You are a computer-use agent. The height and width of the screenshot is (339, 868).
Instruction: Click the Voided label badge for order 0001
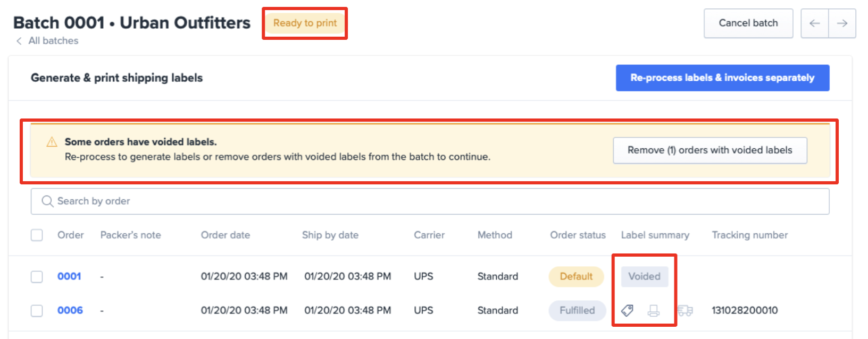pos(644,276)
